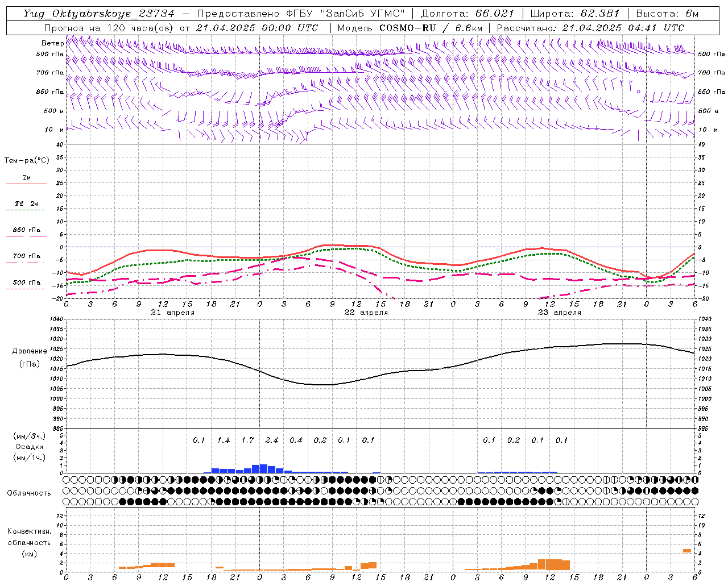The image size is (728, 582).
Task: Click the Широта: 62.381 value
Action: [574, 14]
